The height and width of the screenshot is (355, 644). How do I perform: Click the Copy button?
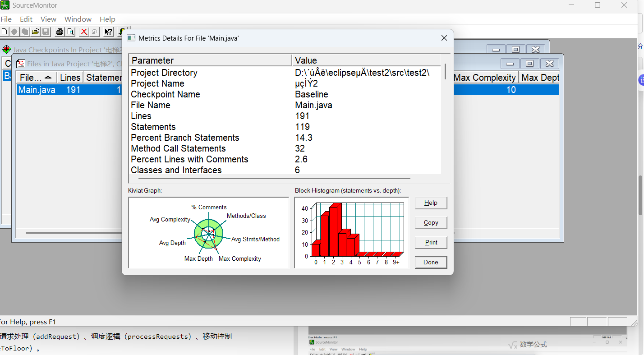431,222
